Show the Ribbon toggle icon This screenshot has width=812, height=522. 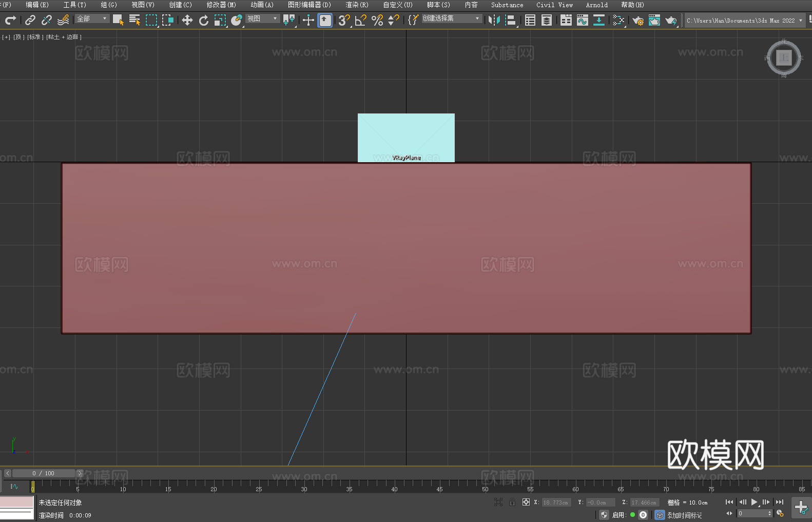(x=566, y=20)
